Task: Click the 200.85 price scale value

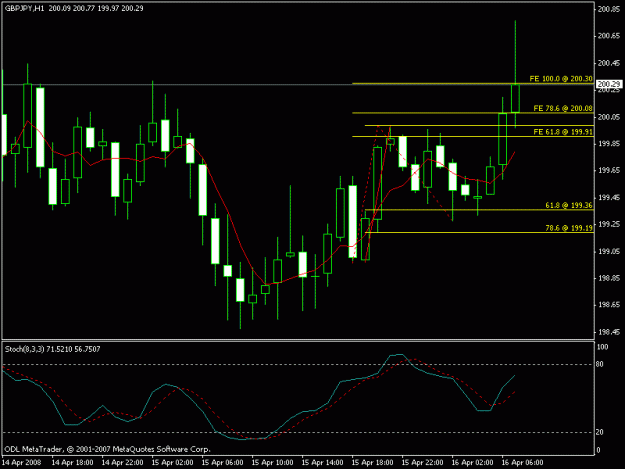Action: click(x=609, y=9)
